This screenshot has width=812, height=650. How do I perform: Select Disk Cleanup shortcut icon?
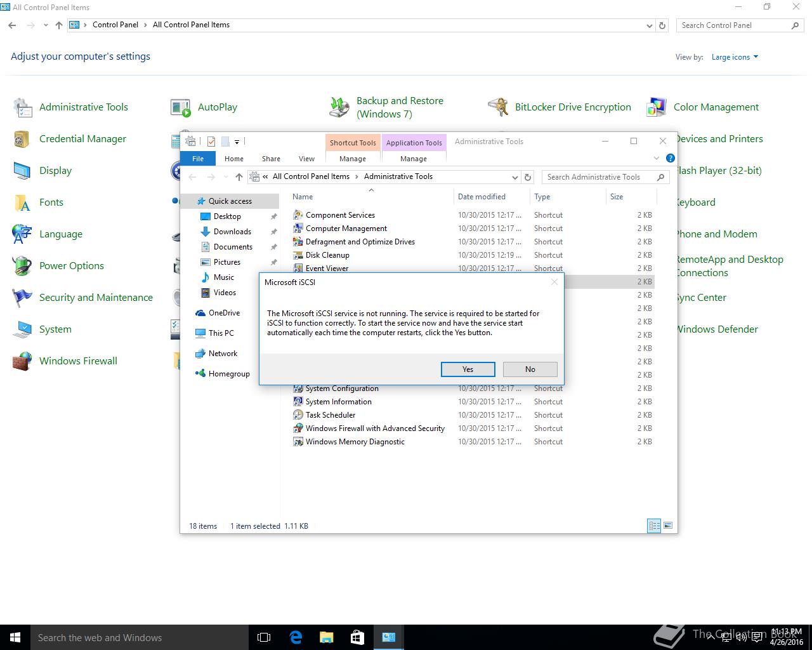298,255
